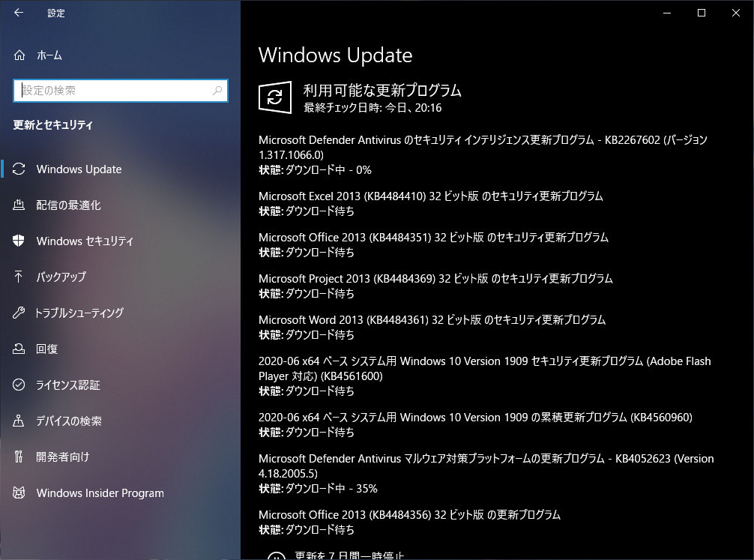Maximize the 設定 window
Screen dimensions: 754x560
pos(702,13)
